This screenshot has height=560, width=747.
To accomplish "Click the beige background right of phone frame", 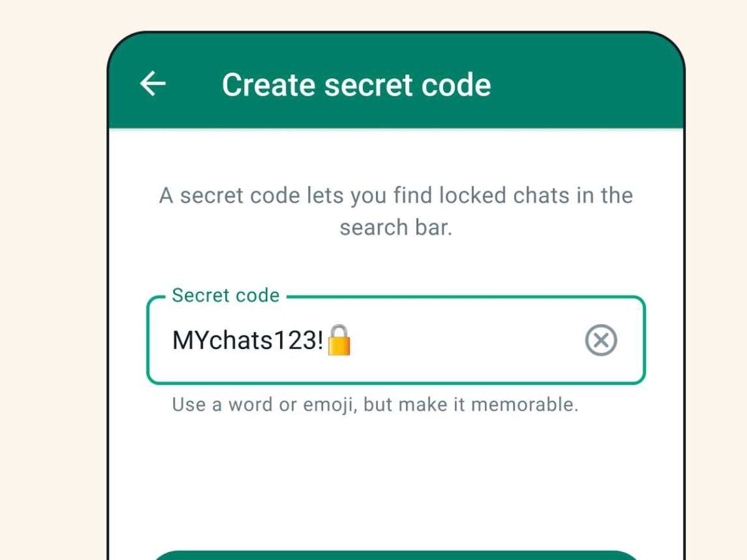I will click(716, 280).
